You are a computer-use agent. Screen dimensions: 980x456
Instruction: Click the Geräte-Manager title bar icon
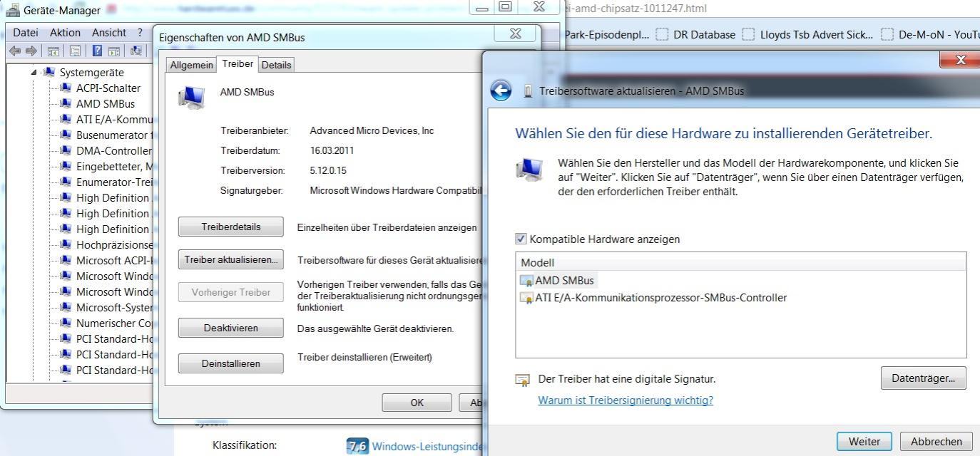click(12, 11)
